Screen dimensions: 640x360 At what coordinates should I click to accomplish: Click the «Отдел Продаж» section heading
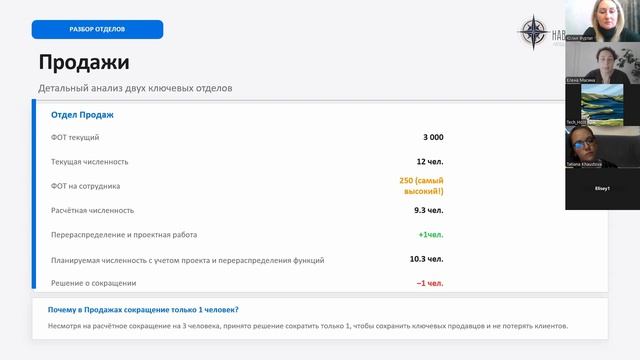(82, 115)
